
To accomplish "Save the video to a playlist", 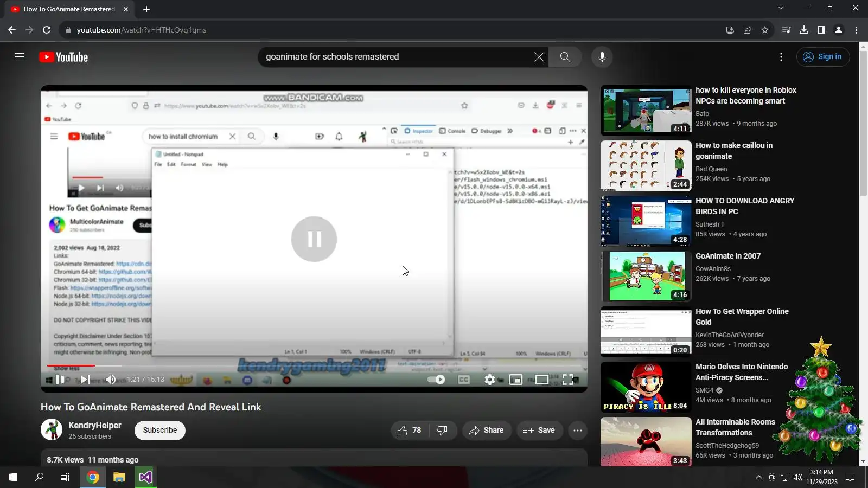I will point(539,431).
